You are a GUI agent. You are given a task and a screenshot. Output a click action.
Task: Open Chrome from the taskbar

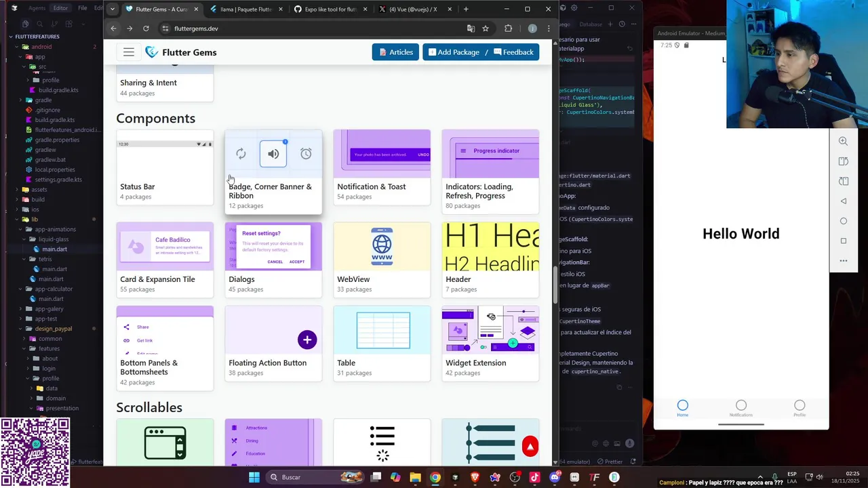click(x=435, y=477)
